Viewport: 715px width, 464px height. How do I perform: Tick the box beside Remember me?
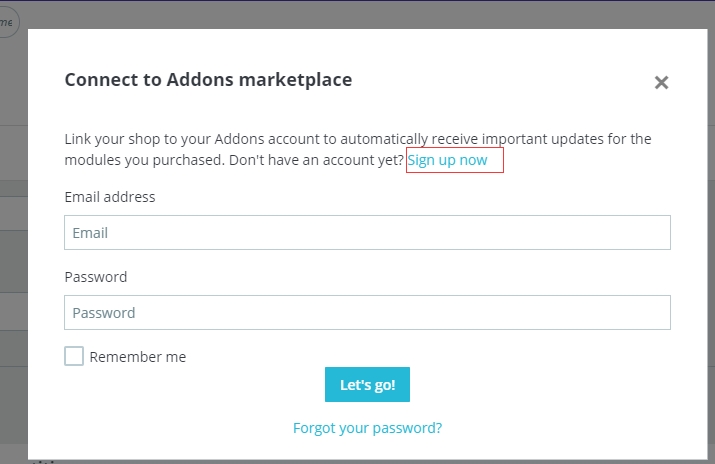(x=74, y=356)
